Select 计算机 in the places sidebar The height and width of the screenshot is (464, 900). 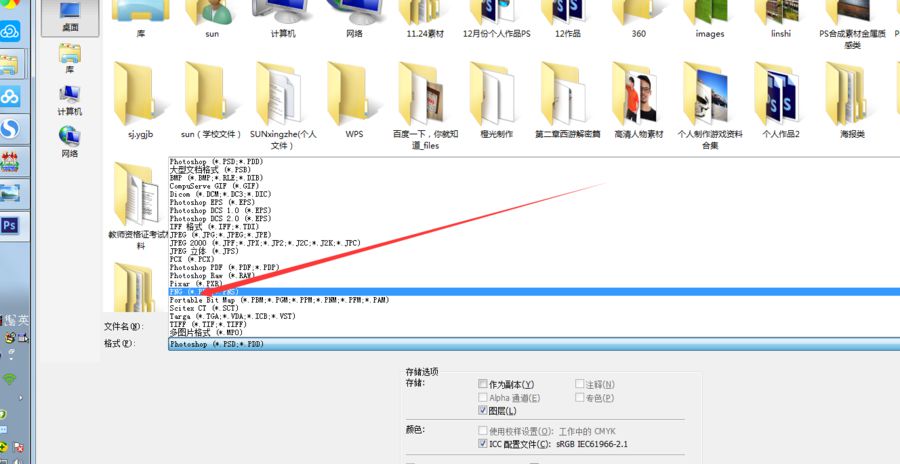click(70, 100)
